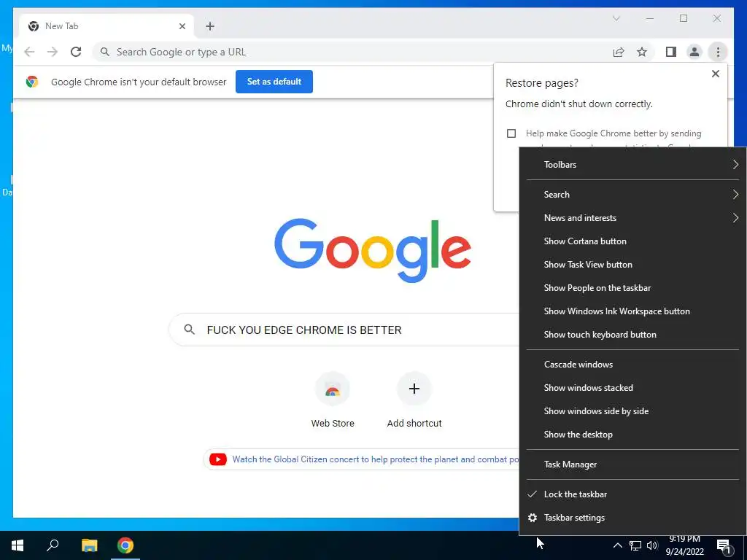747x560 pixels.
Task: Open the profile avatar icon
Action: coord(694,52)
